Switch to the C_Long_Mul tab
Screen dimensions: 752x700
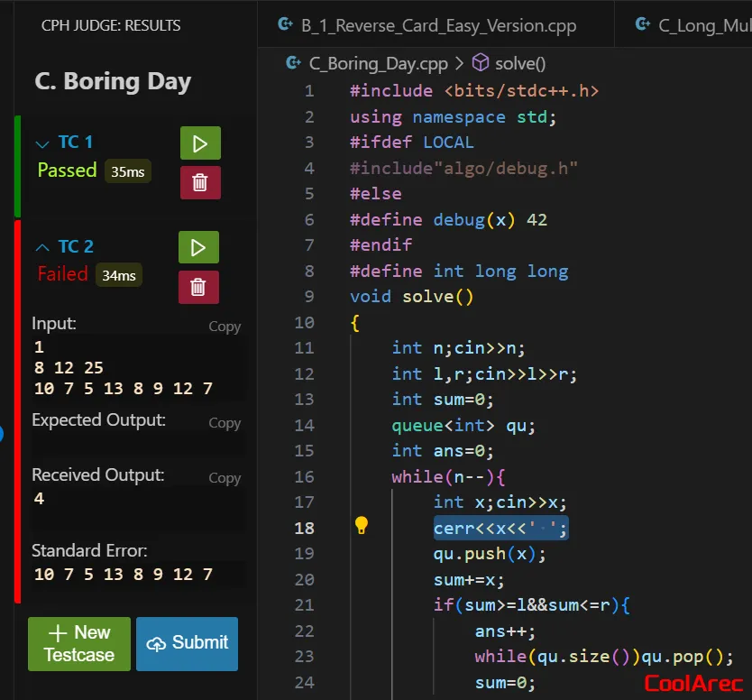[x=683, y=25]
